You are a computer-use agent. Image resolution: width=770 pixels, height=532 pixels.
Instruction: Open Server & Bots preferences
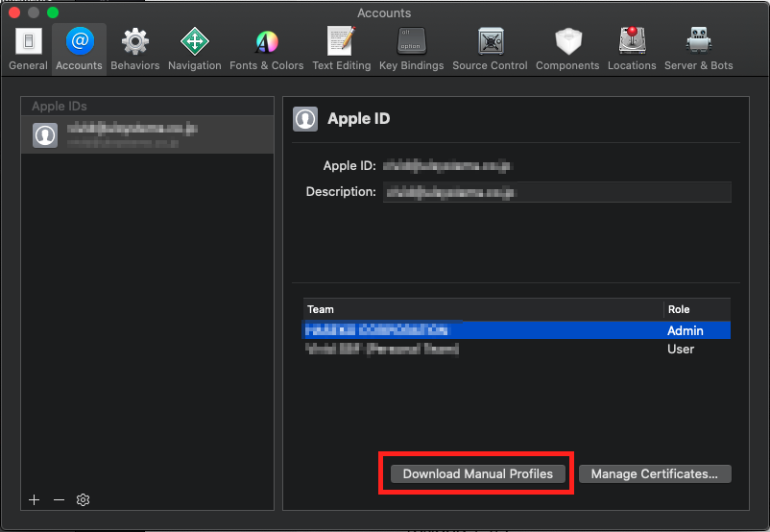(x=699, y=49)
